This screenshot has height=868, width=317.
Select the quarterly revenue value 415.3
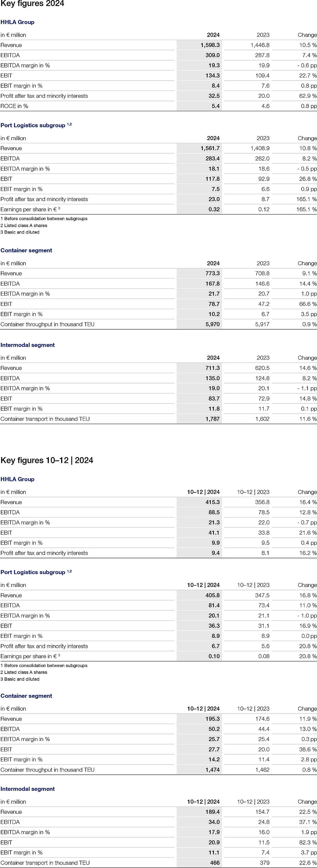(x=212, y=502)
